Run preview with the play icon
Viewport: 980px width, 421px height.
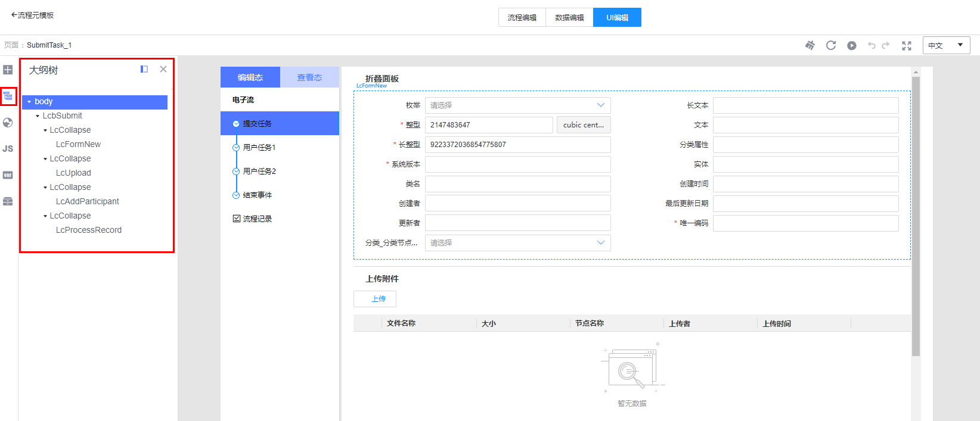pyautogui.click(x=852, y=45)
